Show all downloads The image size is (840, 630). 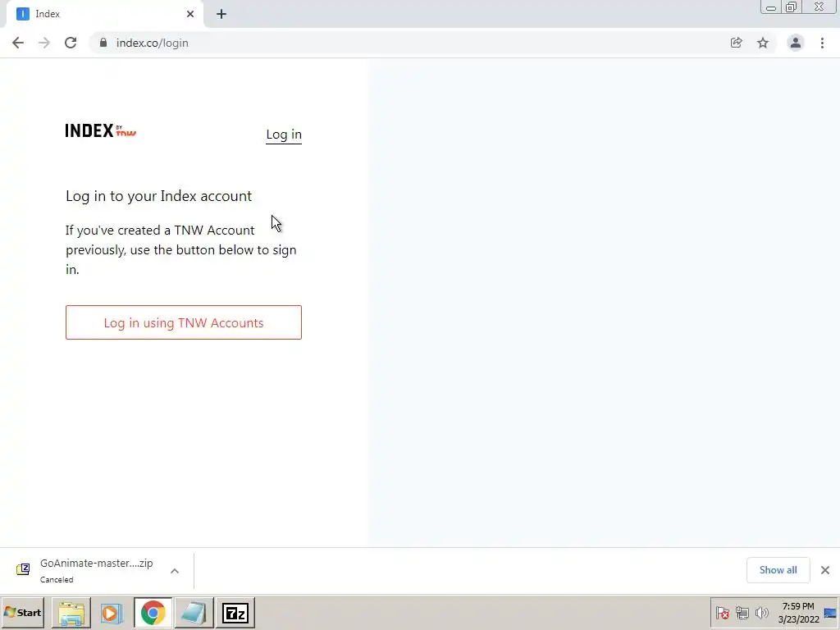[778, 570]
